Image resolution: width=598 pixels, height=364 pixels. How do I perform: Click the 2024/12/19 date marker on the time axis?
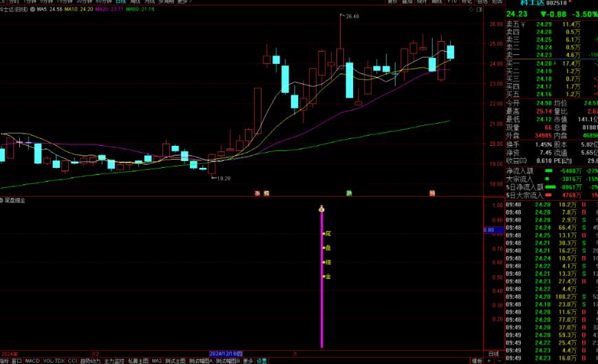[226, 354]
